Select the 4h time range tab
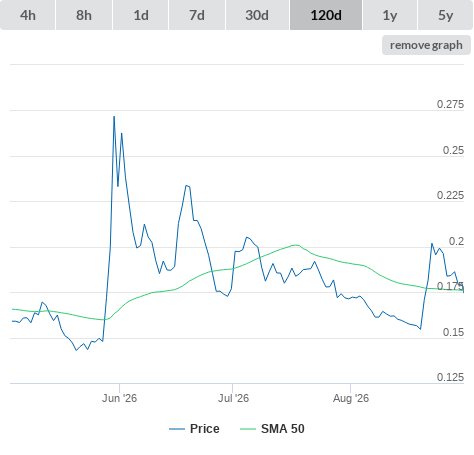This screenshot has width=474, height=455. pyautogui.click(x=28, y=15)
